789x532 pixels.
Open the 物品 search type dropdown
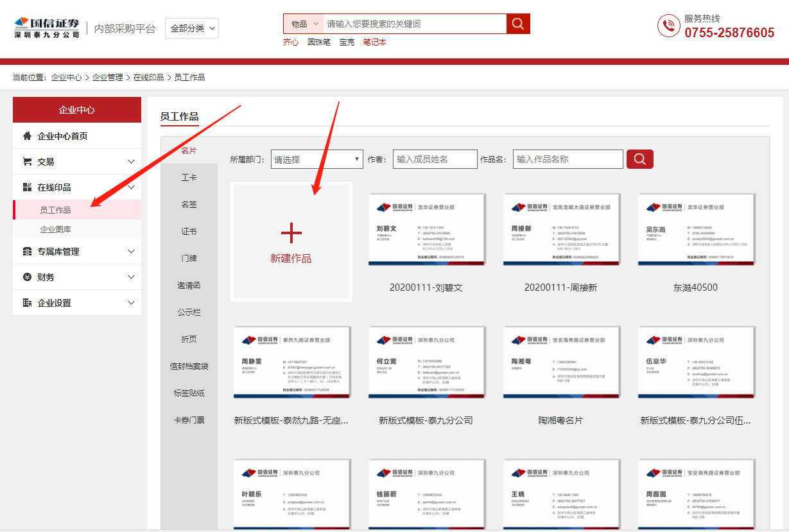[303, 24]
